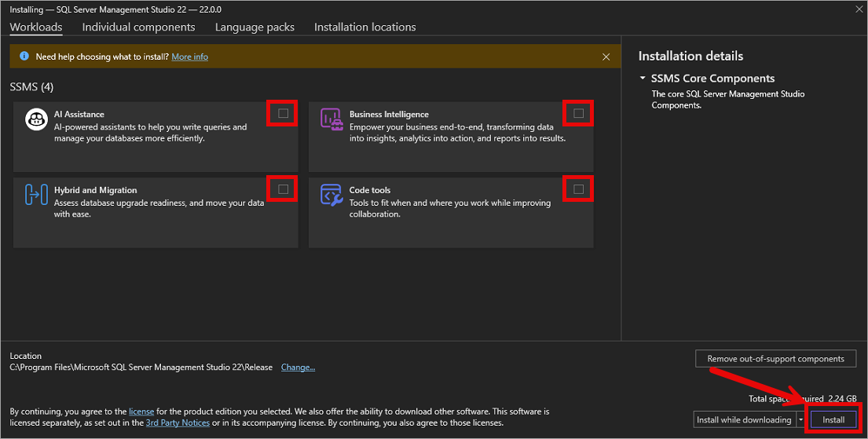This screenshot has height=439, width=868.
Task: Collapse the SSMS Core Components section
Action: point(643,79)
